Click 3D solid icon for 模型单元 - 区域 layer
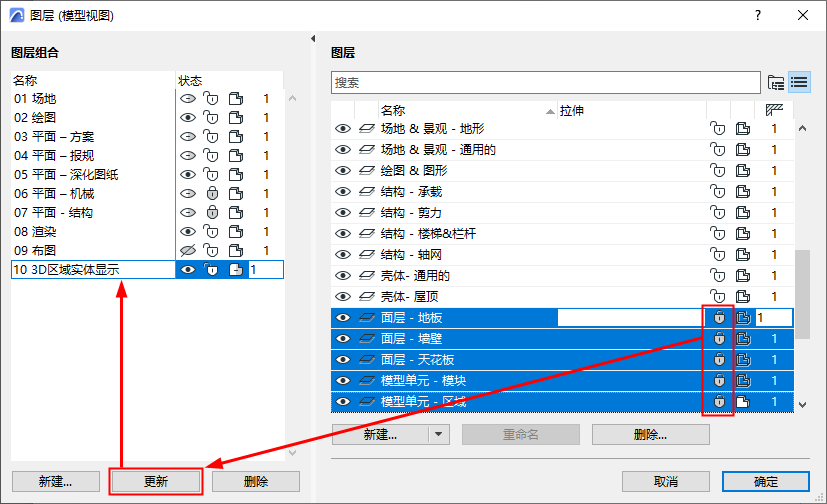The width and height of the screenshot is (827, 504). coord(743,402)
